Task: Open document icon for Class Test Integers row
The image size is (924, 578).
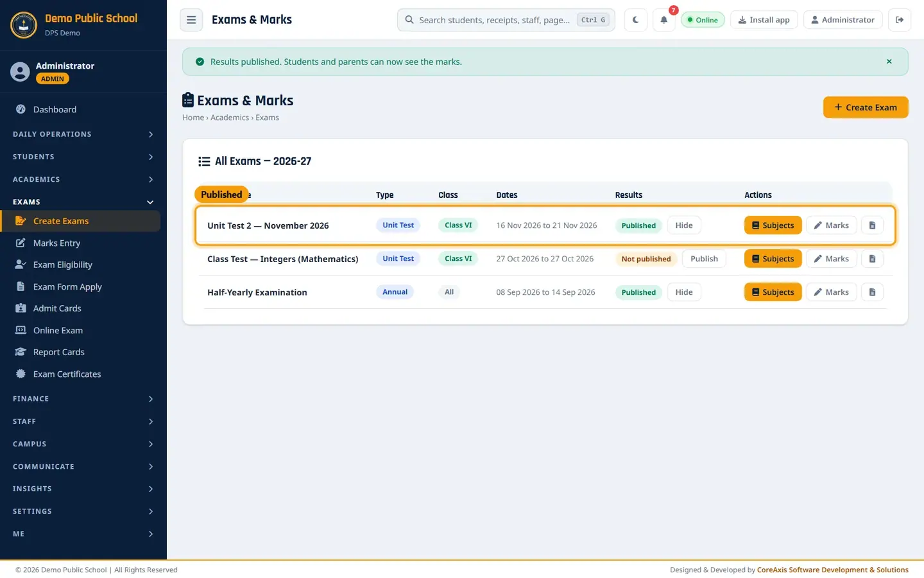Action: (x=872, y=259)
